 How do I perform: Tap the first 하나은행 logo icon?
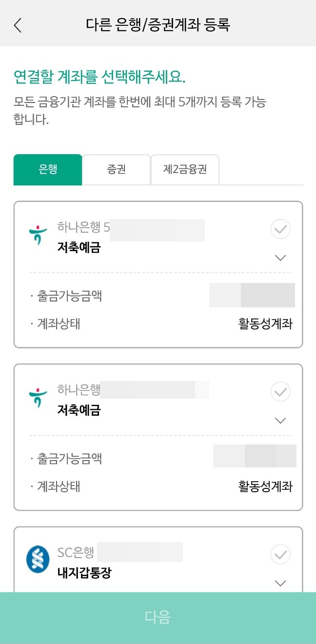(38, 236)
